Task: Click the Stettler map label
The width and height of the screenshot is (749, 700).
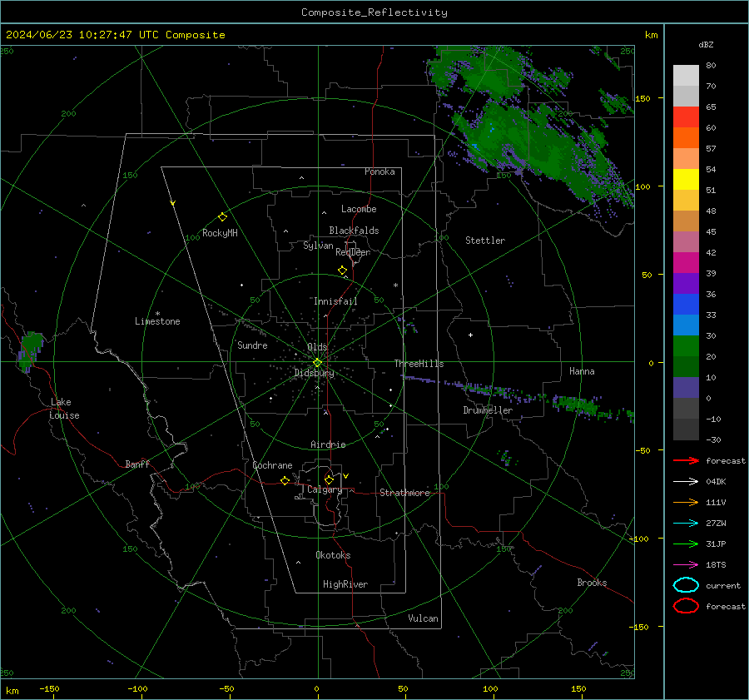Action: (485, 241)
